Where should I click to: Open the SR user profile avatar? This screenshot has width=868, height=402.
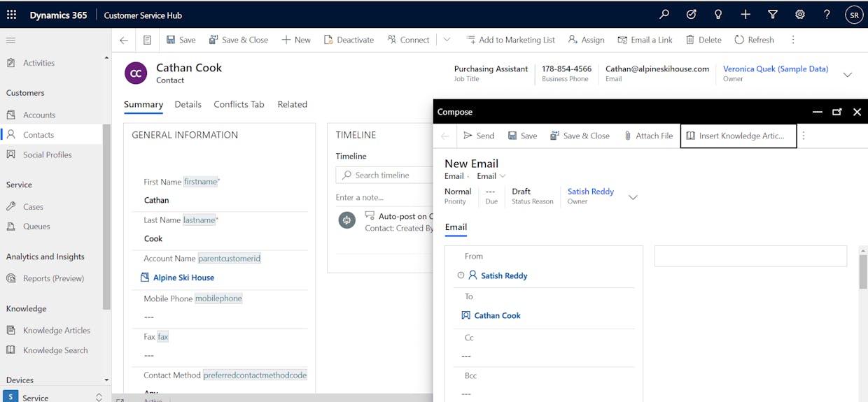point(853,15)
